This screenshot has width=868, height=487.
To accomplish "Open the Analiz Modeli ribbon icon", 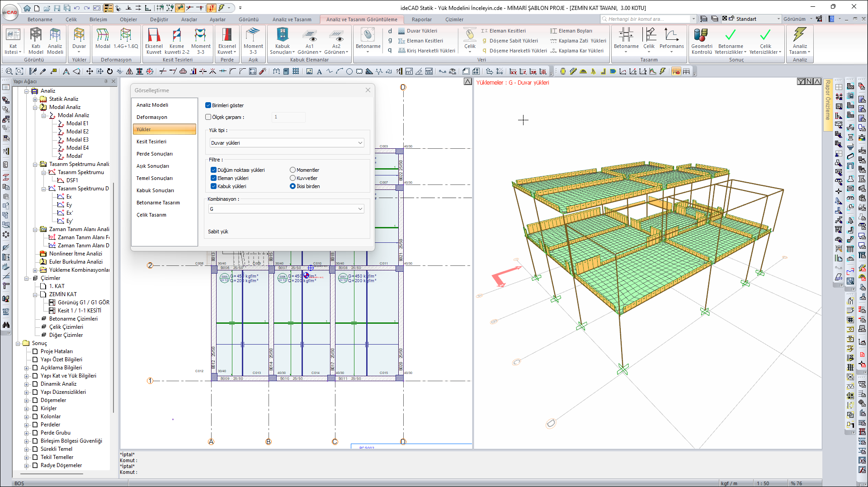I will click(x=55, y=41).
